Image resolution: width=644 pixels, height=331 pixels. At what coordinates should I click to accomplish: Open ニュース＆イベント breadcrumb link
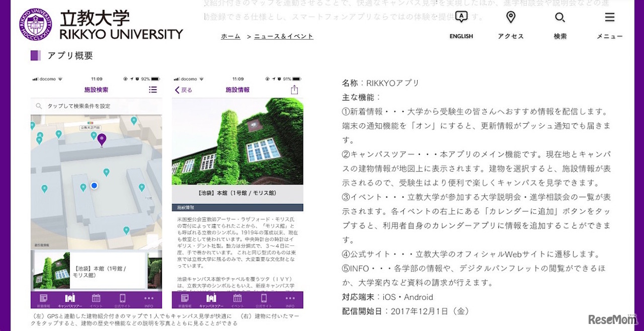(284, 36)
